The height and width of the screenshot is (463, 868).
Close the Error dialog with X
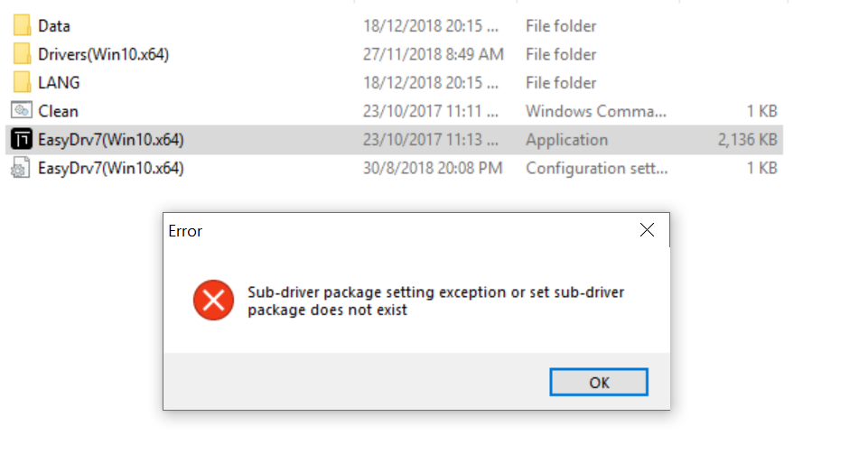(x=647, y=230)
